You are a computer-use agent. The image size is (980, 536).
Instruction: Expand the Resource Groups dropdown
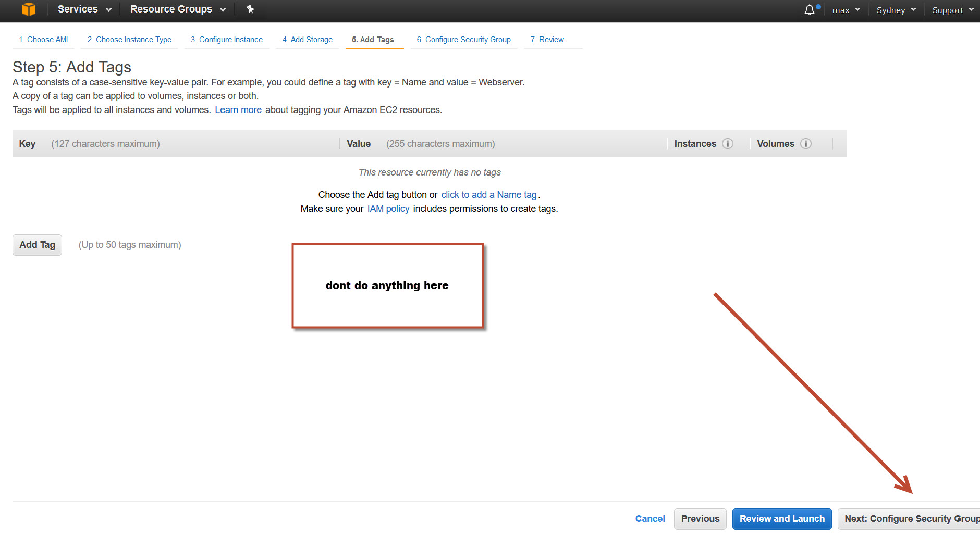click(x=178, y=9)
